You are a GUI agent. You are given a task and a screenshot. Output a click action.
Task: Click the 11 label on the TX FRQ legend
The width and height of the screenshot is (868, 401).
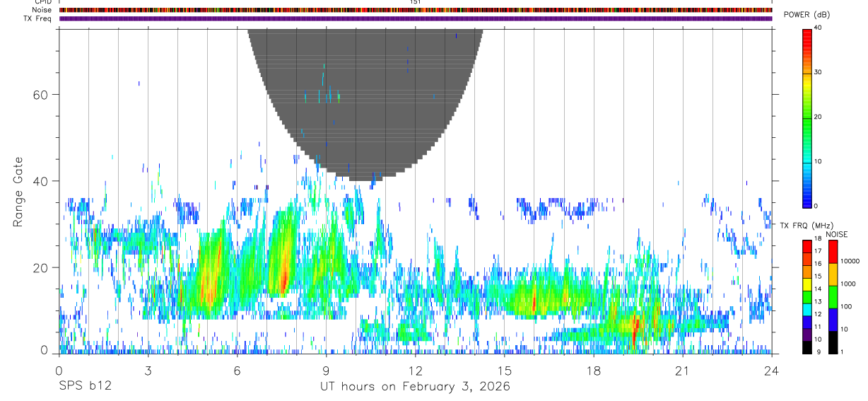point(818,326)
